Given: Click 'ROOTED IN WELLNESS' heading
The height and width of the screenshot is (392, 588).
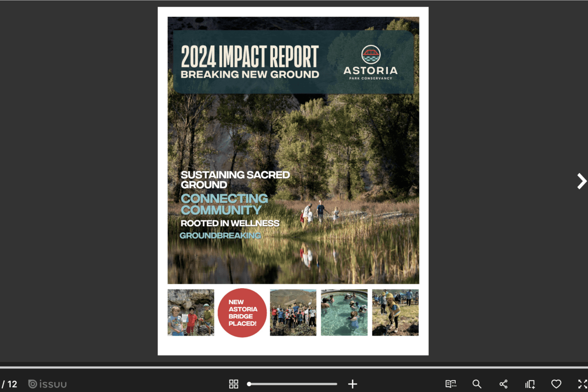Looking at the screenshot, I should click(x=230, y=223).
